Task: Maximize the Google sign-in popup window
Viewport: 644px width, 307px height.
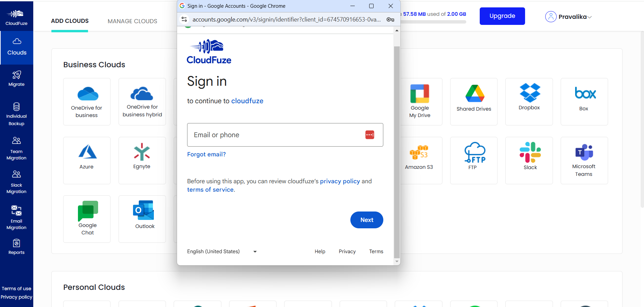Action: coord(371,6)
